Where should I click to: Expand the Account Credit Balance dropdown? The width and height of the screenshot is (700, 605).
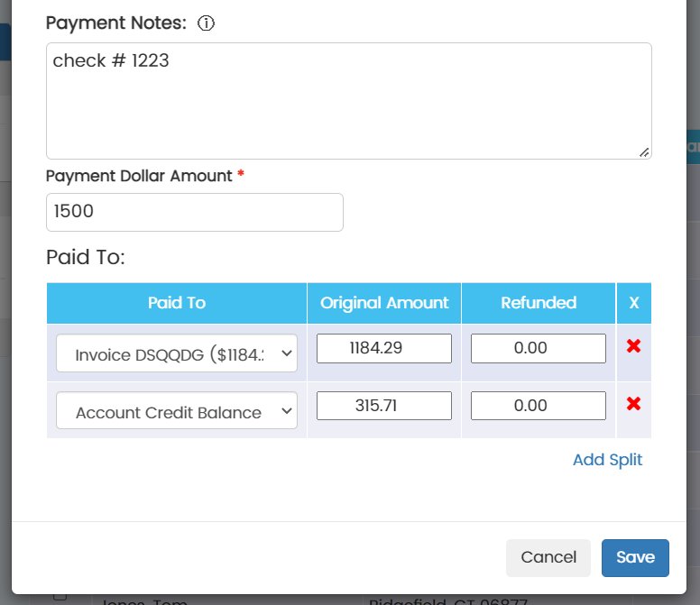click(177, 412)
